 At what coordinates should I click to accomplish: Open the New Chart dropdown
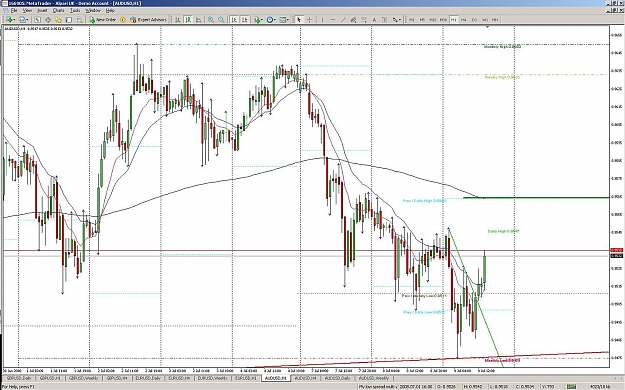[x=10, y=19]
